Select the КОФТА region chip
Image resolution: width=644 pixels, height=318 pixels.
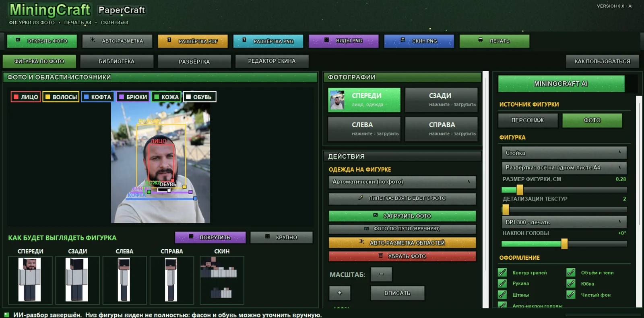(x=97, y=97)
